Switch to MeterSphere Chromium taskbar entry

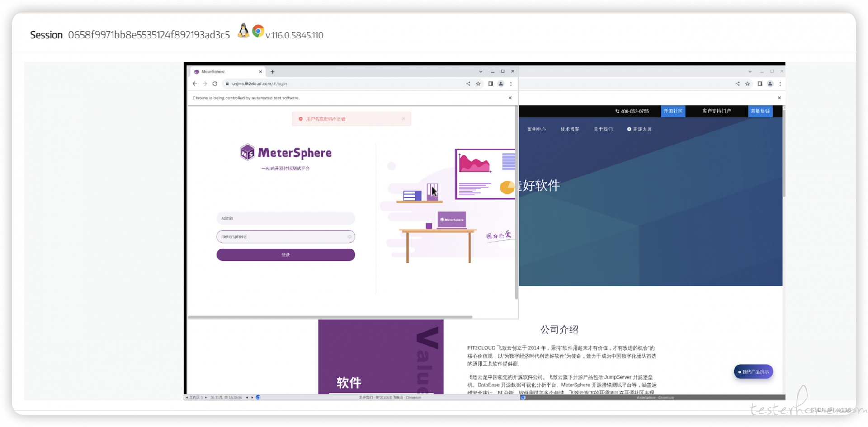(652, 398)
